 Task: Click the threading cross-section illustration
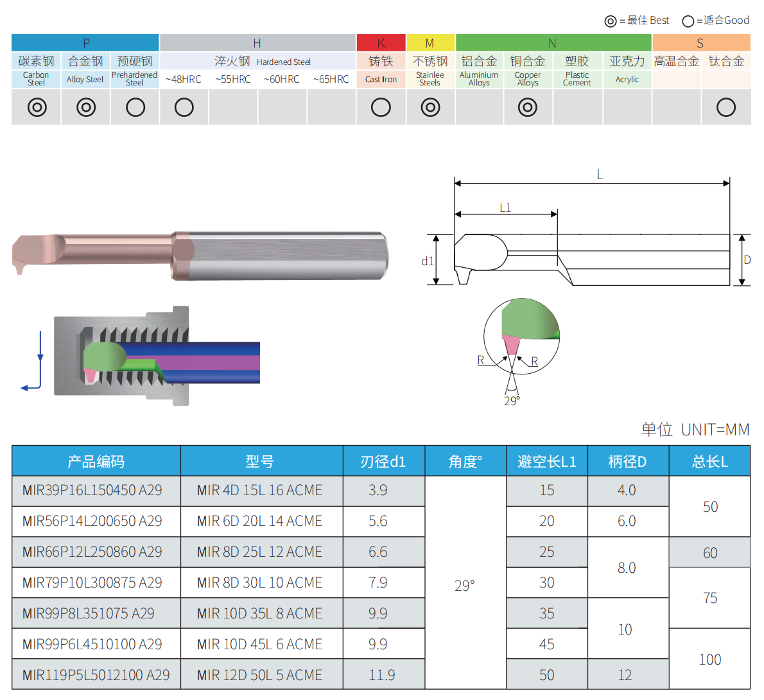[x=157, y=356]
